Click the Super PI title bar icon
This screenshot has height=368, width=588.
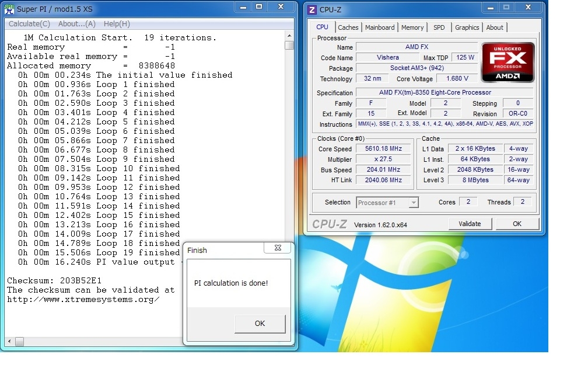10,8
